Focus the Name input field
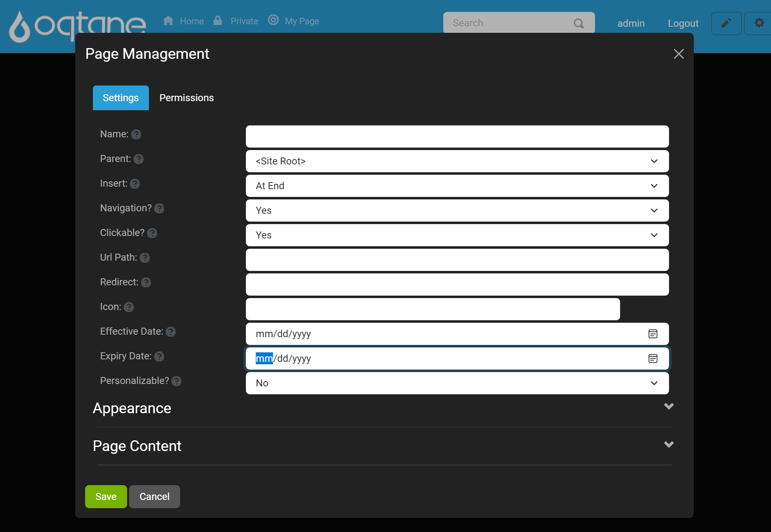 pyautogui.click(x=457, y=136)
